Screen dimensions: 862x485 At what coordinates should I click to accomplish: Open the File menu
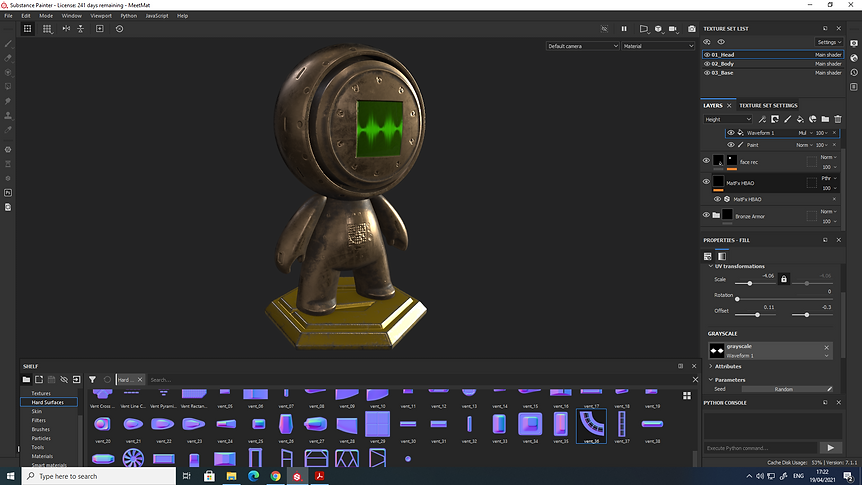tap(8, 16)
